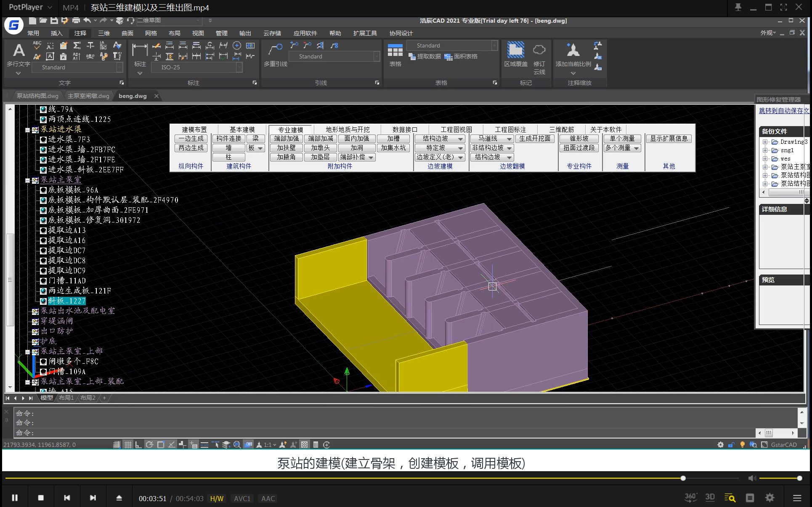Toggle visibility icon of 斜板_1227
The height and width of the screenshot is (507, 812).
pyautogui.click(x=43, y=301)
